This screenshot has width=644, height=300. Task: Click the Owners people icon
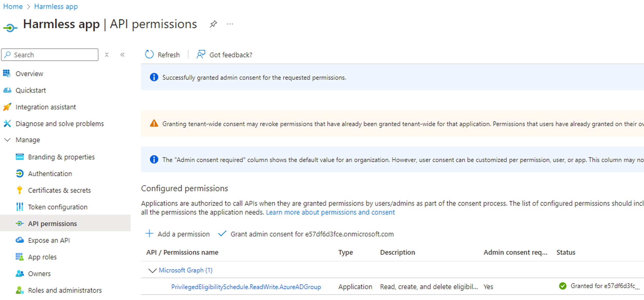pyautogui.click(x=19, y=274)
